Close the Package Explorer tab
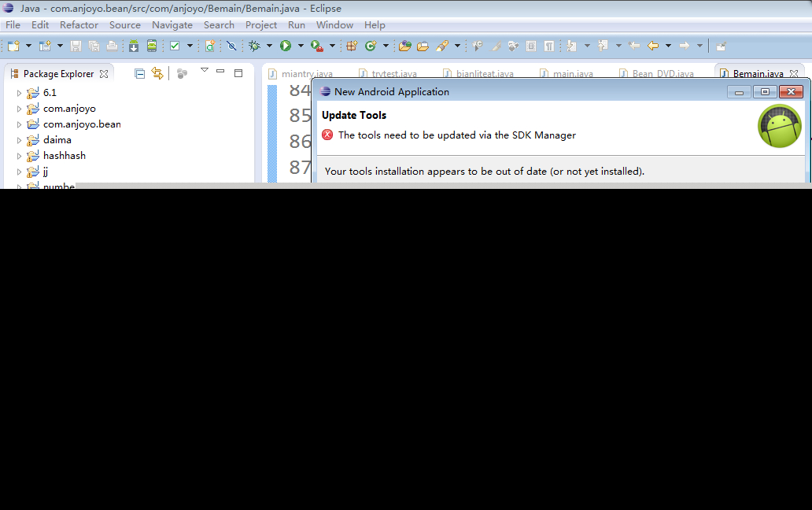This screenshot has height=510, width=812. (104, 73)
